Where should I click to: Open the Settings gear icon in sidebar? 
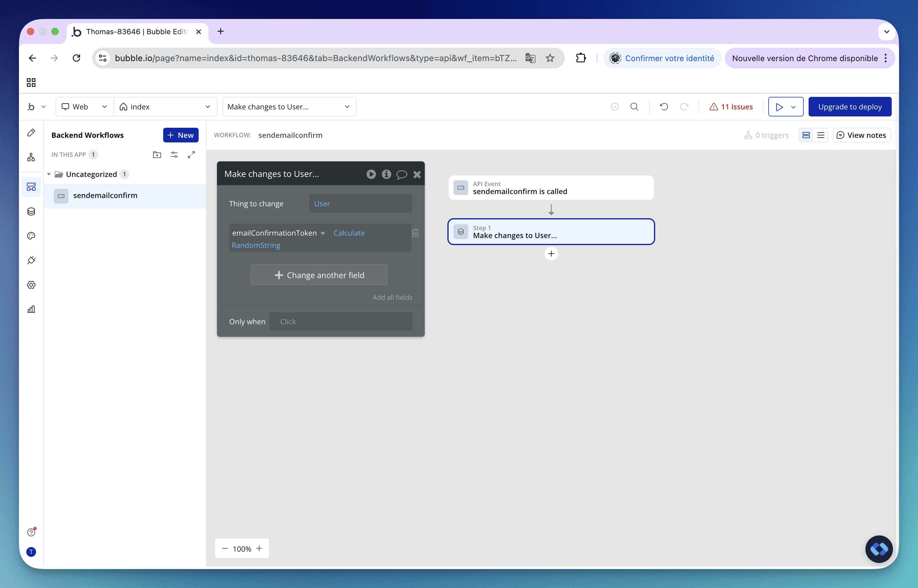tap(31, 285)
